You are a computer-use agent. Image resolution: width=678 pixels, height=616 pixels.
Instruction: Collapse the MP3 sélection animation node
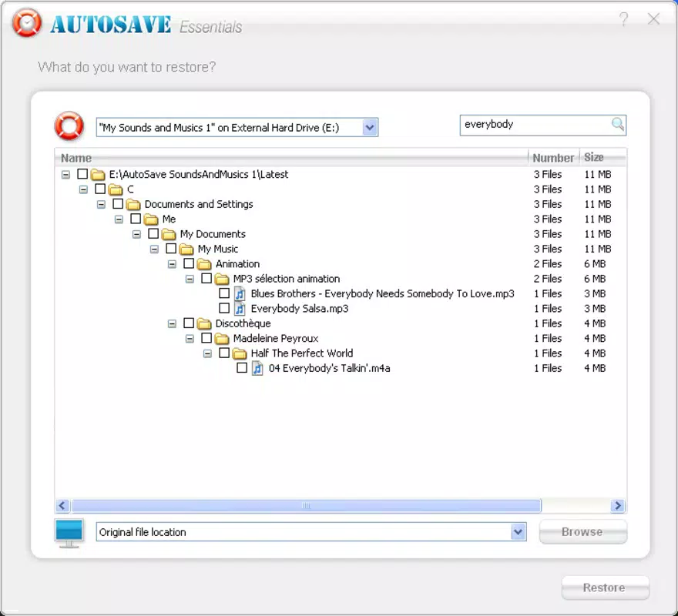[190, 280]
